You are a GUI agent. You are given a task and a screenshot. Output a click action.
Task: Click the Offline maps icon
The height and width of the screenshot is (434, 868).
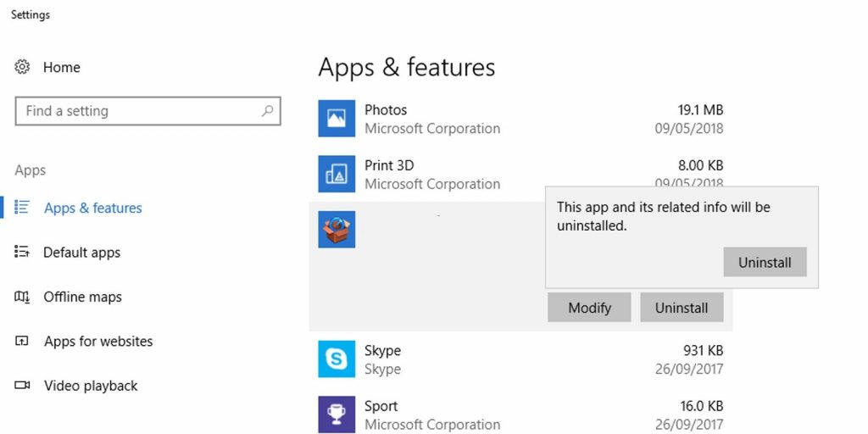[x=23, y=297]
